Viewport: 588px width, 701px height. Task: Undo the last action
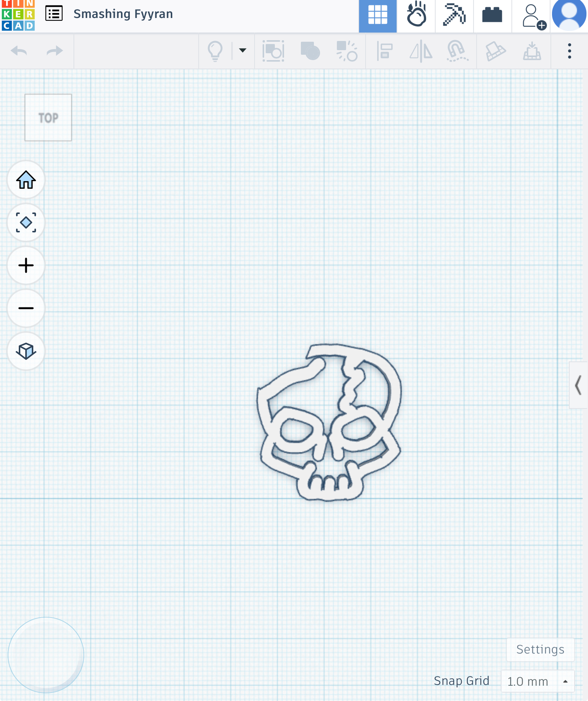pyautogui.click(x=19, y=51)
